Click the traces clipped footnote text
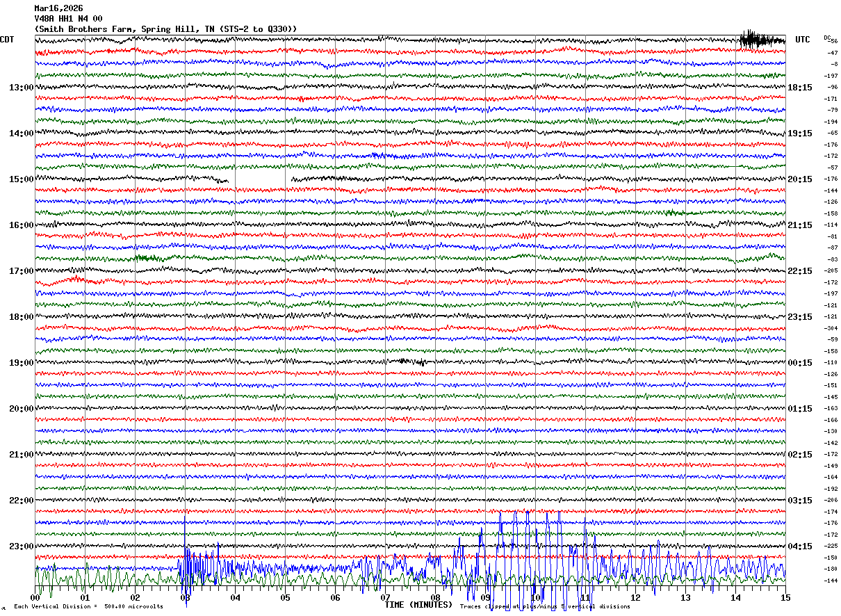 coord(545,607)
